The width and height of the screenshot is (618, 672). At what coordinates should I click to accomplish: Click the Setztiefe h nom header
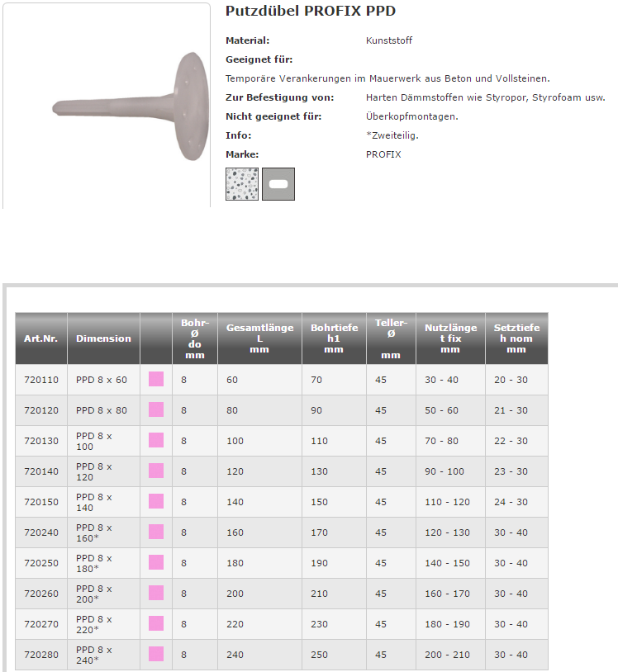[x=516, y=338]
